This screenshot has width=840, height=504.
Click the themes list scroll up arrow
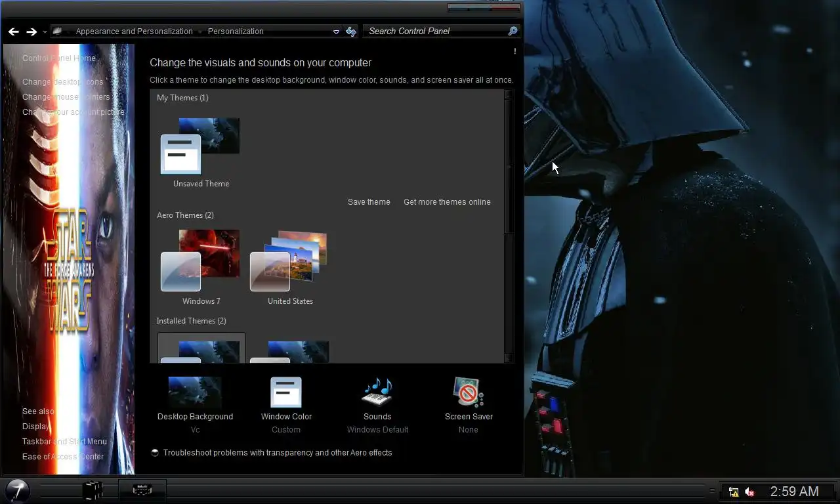[x=508, y=94]
